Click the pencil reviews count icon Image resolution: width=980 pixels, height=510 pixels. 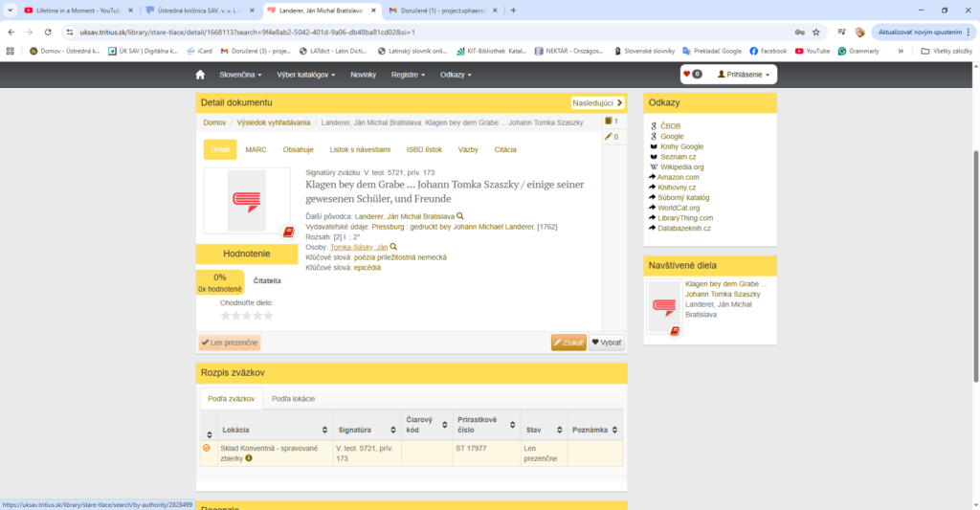(x=611, y=137)
